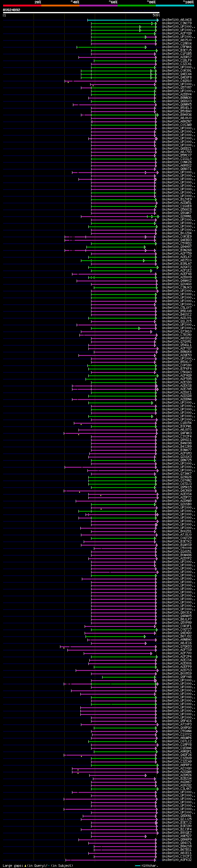The width and height of the screenshot is (197, 868).
Task: Click the green ~80% identity legend segment
Action: pos(137,6)
